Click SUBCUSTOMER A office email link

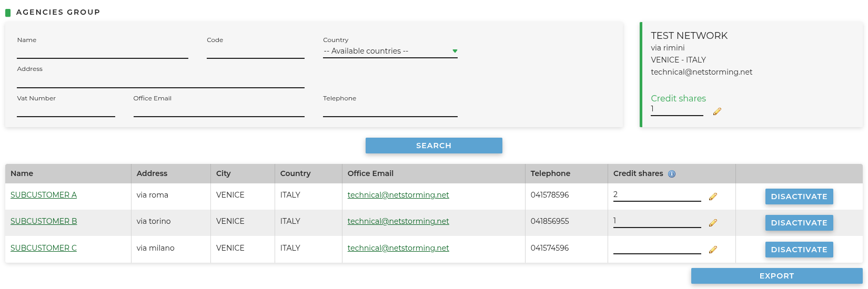398,195
